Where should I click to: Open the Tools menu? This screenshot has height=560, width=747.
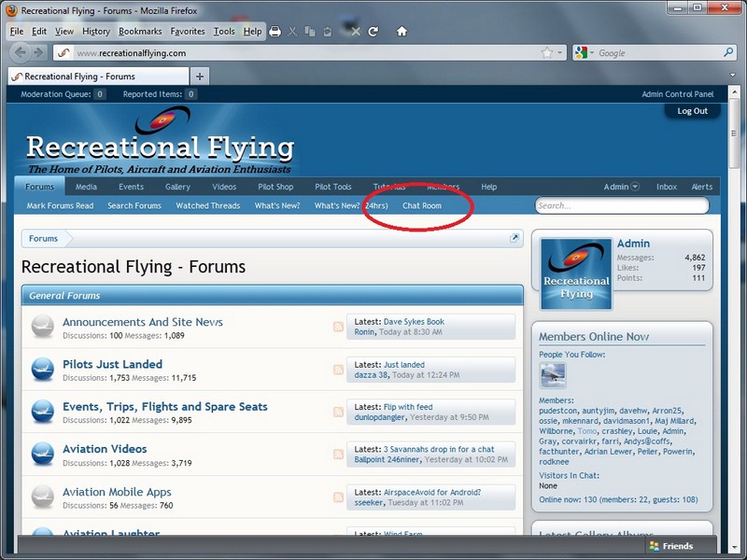point(224,32)
